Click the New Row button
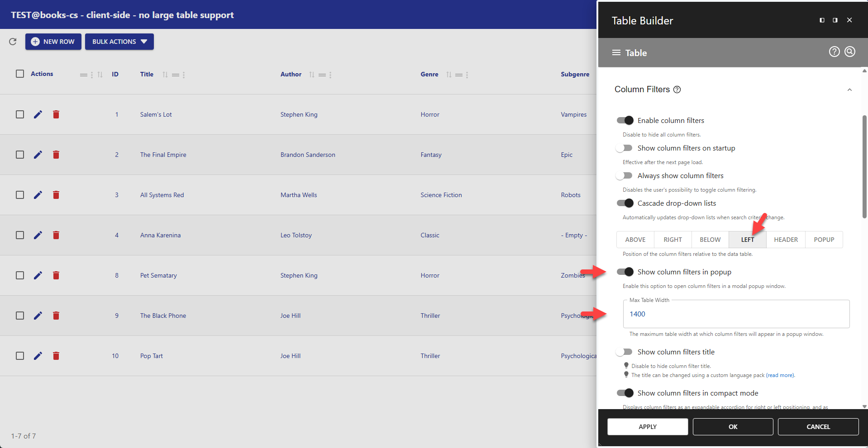Screen dimensions: 868x448 click(53, 42)
